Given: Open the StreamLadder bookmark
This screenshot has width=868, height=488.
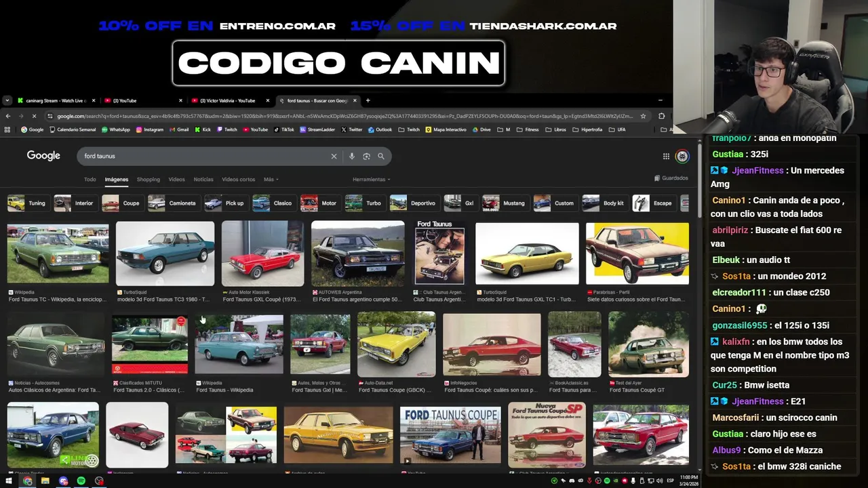Looking at the screenshot, I should [x=317, y=129].
